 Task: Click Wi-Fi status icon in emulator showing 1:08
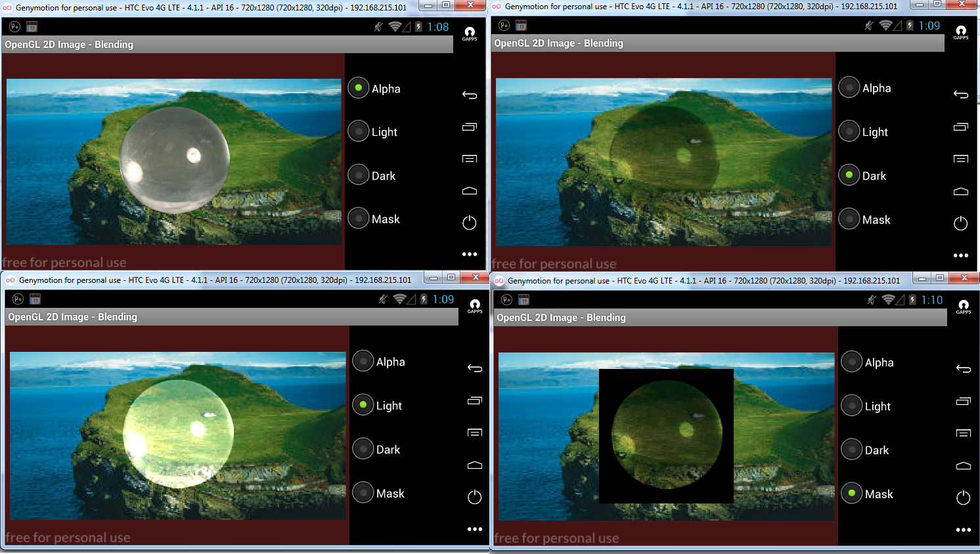(395, 27)
